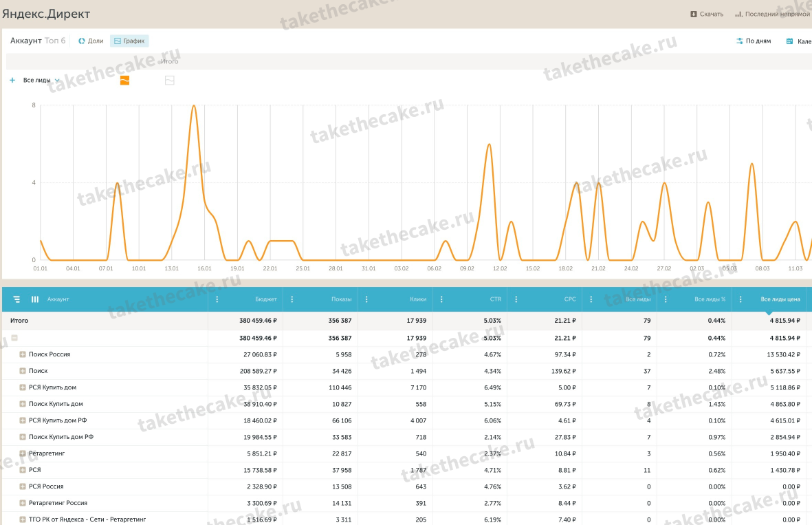Switch to the График view tab

click(129, 41)
